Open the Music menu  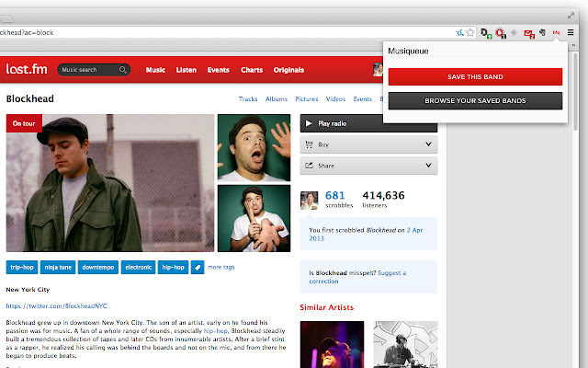tap(155, 70)
